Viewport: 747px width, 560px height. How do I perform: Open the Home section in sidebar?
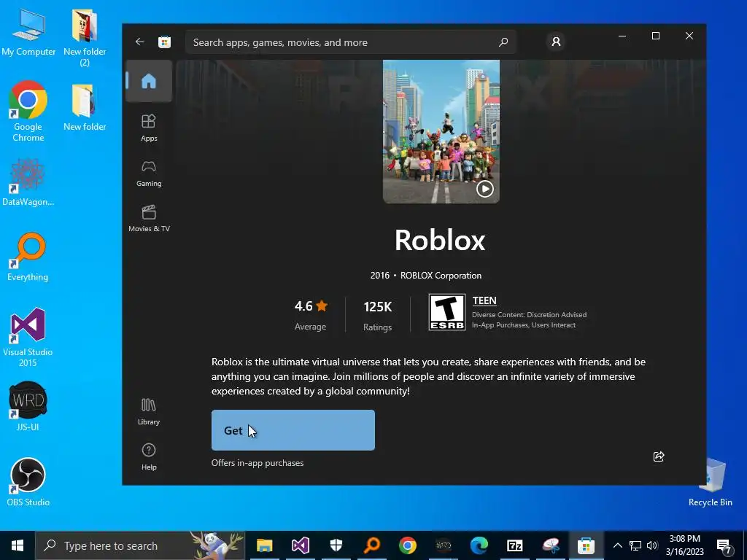click(x=149, y=81)
